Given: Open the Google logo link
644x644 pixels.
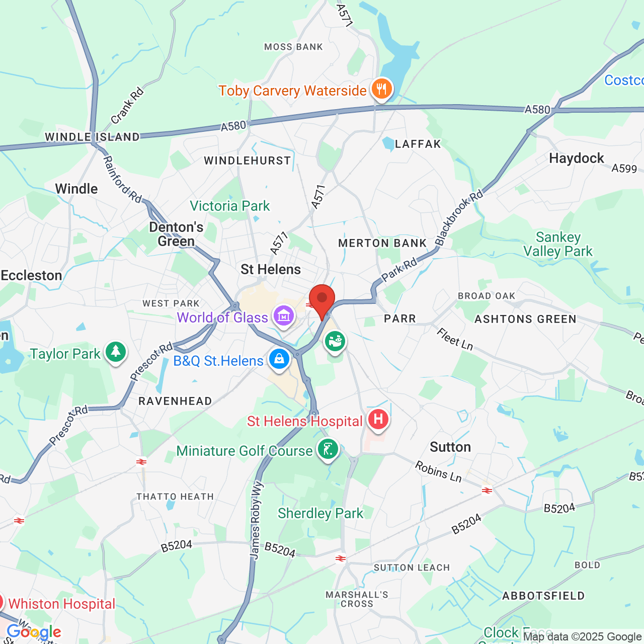Looking at the screenshot, I should point(34,632).
